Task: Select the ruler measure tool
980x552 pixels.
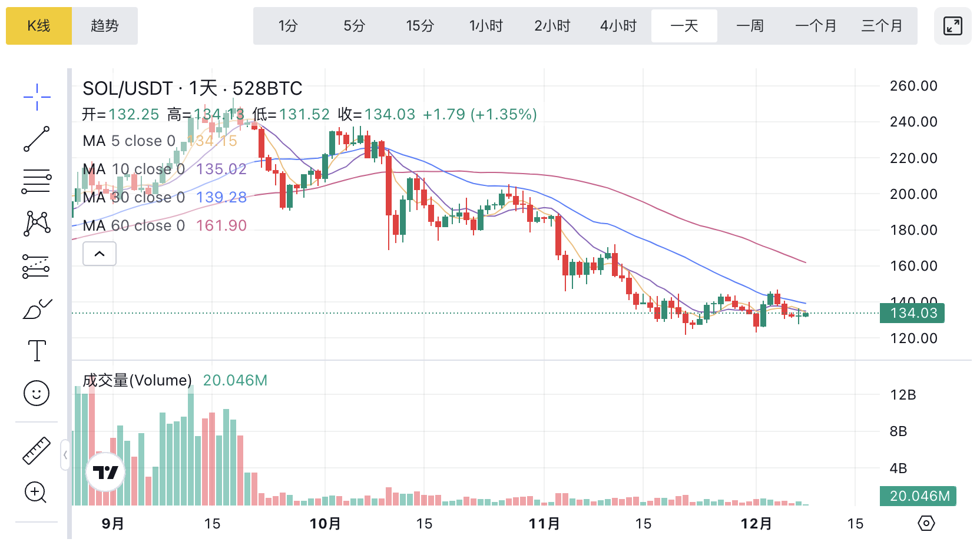Action: (x=37, y=451)
